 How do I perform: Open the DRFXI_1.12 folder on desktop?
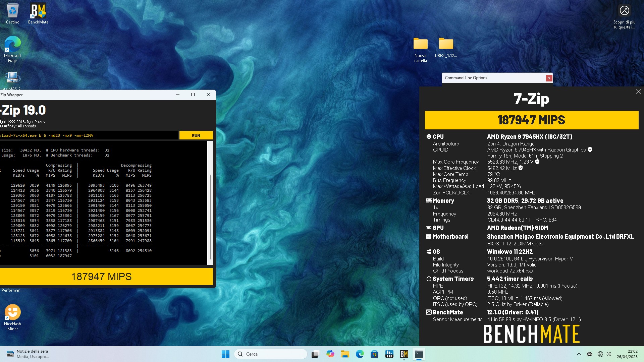pos(446,47)
